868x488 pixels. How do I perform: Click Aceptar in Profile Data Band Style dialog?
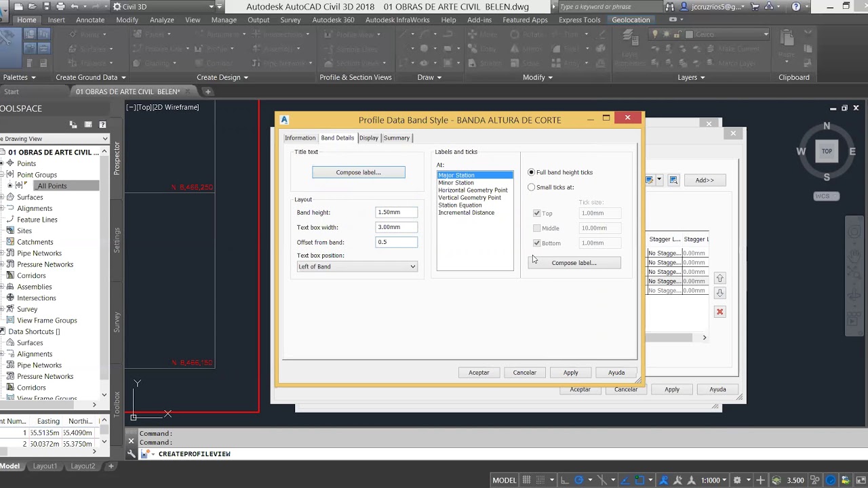(479, 372)
